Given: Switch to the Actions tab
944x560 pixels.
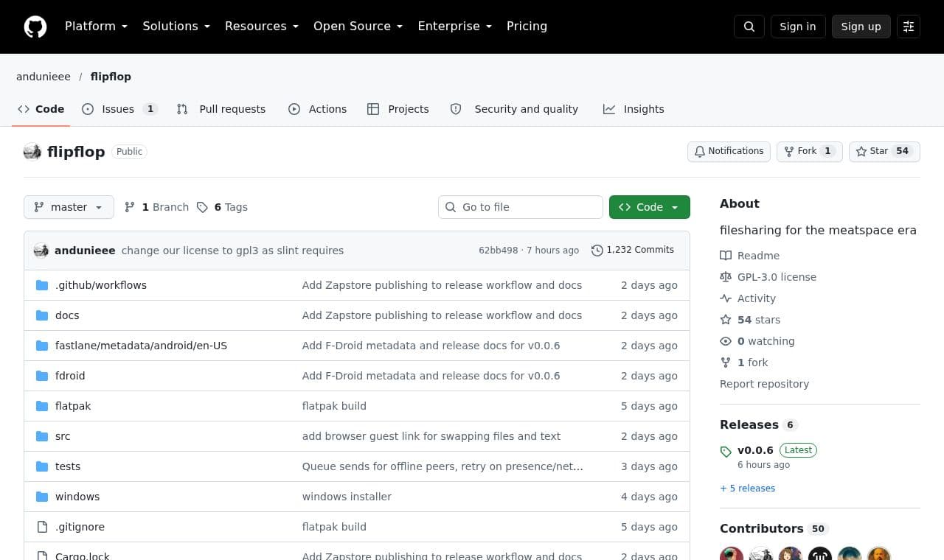Looking at the screenshot, I should pyautogui.click(x=318, y=109).
